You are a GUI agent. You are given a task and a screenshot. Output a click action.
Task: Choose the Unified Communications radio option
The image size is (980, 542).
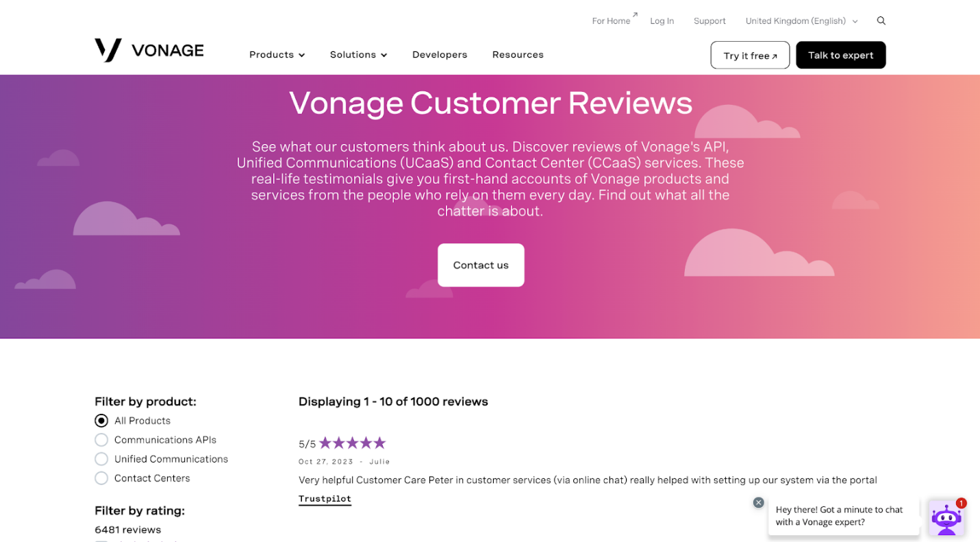pos(101,459)
